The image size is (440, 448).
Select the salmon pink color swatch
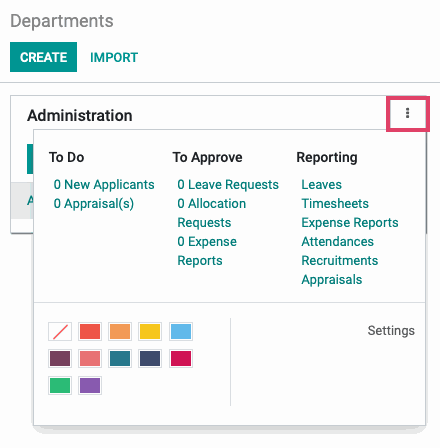pyautogui.click(x=90, y=358)
